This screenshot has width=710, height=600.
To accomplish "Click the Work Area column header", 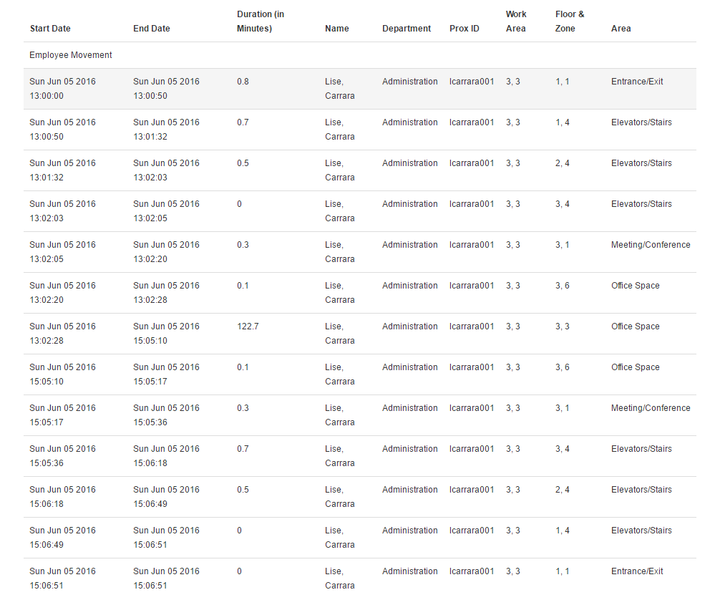I will coord(516,21).
